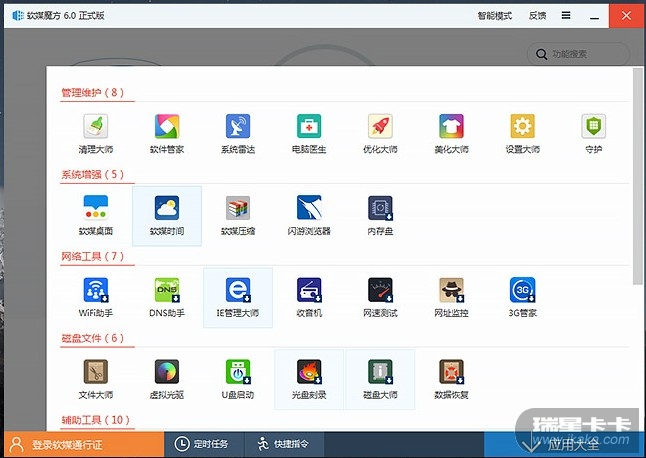
Task: Click the 网络工具 (7) category heading
Action: 93,256
